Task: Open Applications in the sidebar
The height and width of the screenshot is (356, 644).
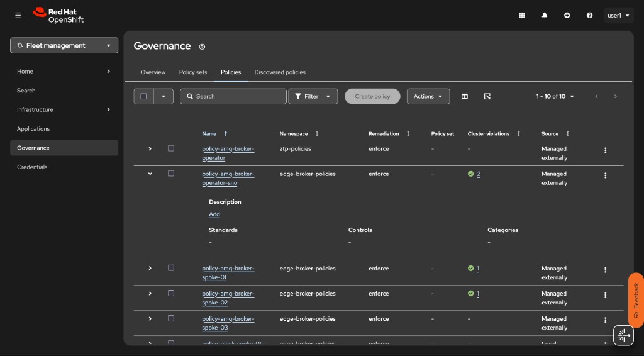Action: pos(64,129)
